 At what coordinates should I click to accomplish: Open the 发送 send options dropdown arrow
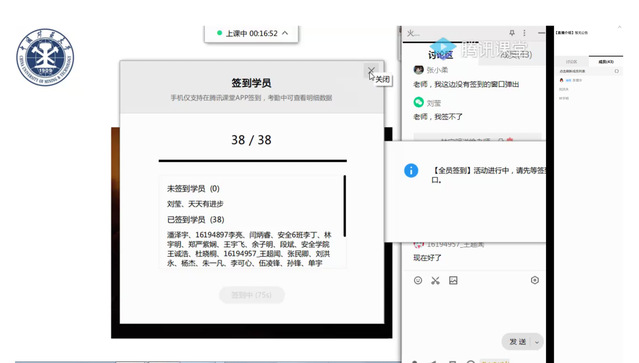537,342
